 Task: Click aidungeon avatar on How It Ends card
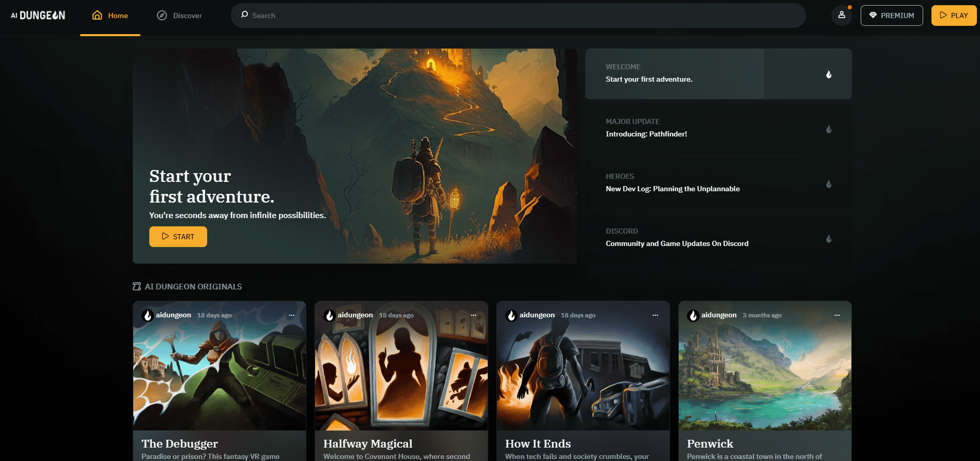coord(511,315)
